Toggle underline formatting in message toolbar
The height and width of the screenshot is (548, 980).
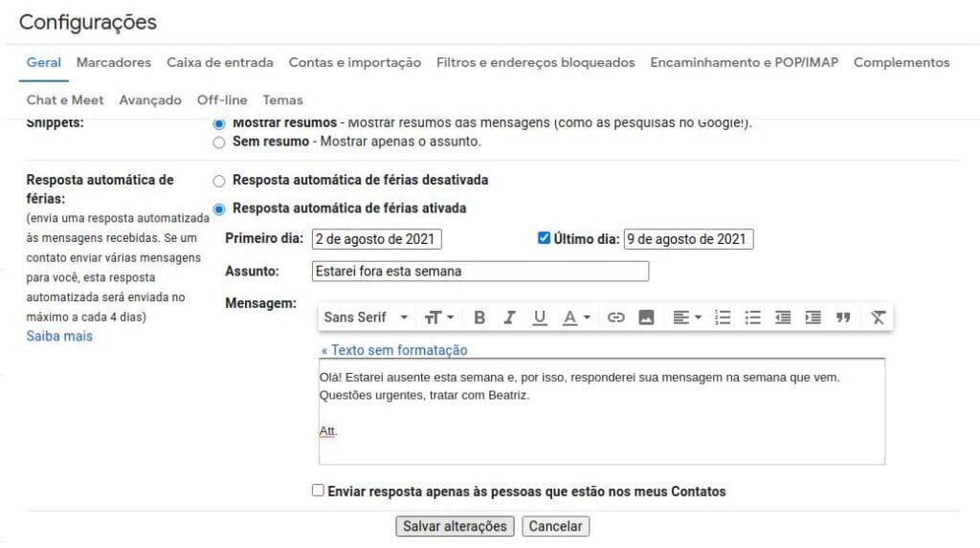pyautogui.click(x=540, y=318)
